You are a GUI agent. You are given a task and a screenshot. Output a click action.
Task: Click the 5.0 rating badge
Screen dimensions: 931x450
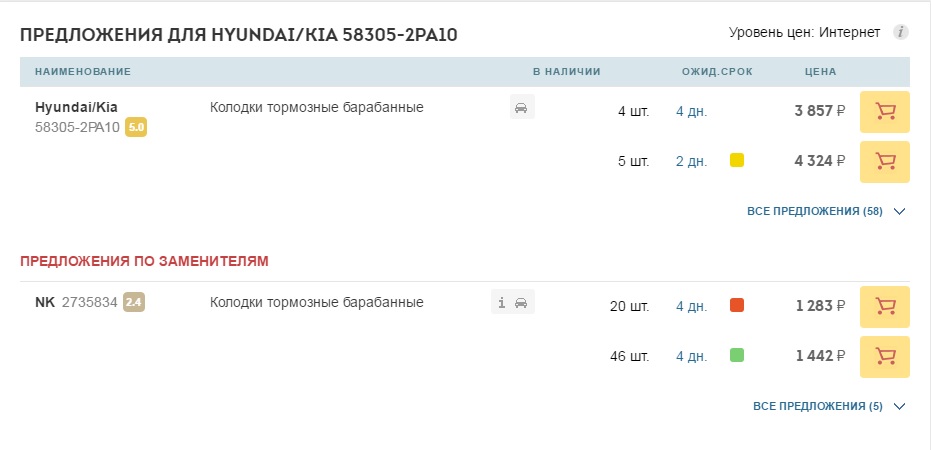pos(136,127)
